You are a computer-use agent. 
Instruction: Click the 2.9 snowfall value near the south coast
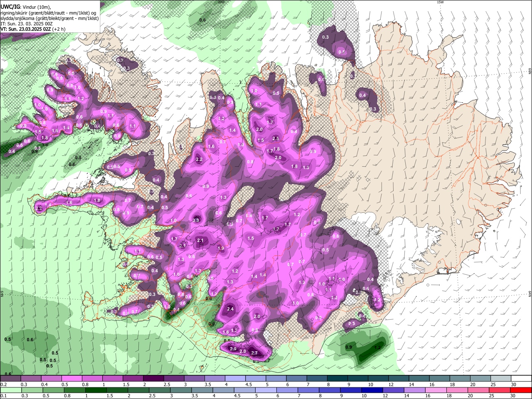[x=233, y=349]
